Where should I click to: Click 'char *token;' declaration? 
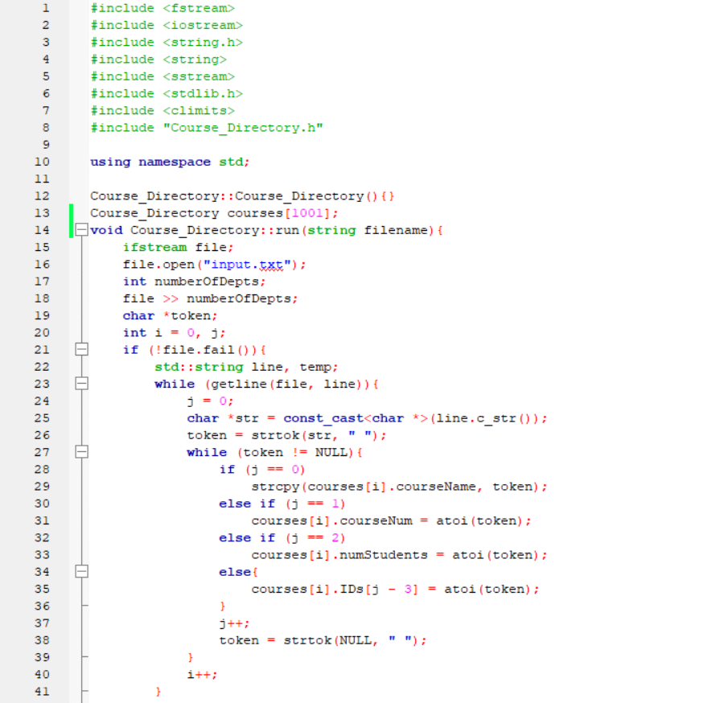tap(170, 316)
